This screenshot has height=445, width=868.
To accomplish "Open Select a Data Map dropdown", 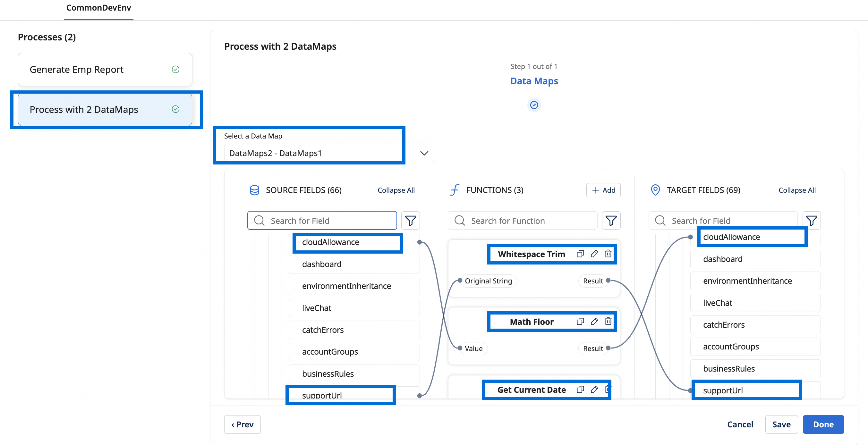I will click(x=328, y=153).
